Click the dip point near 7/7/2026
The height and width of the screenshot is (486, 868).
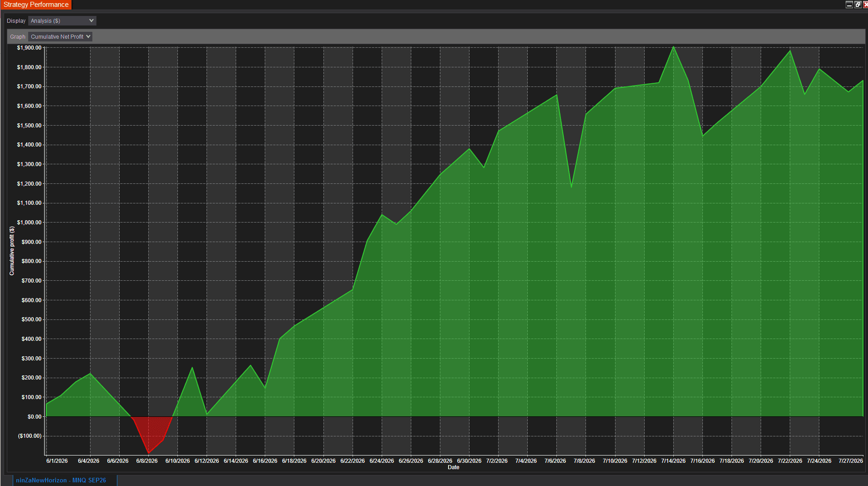[571, 187]
